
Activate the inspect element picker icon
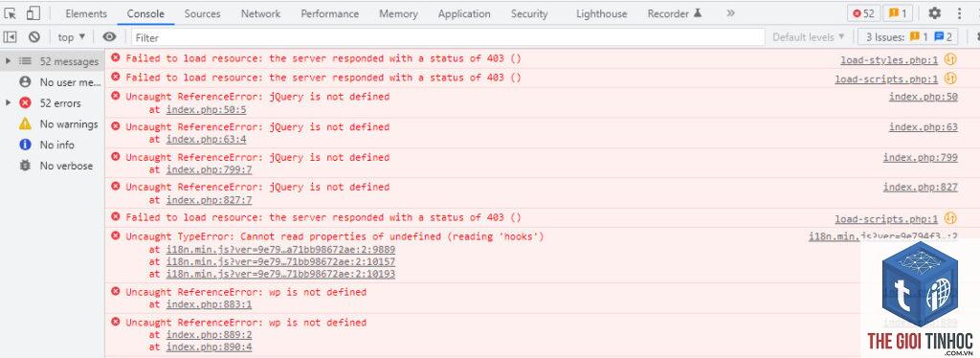coord(11,13)
